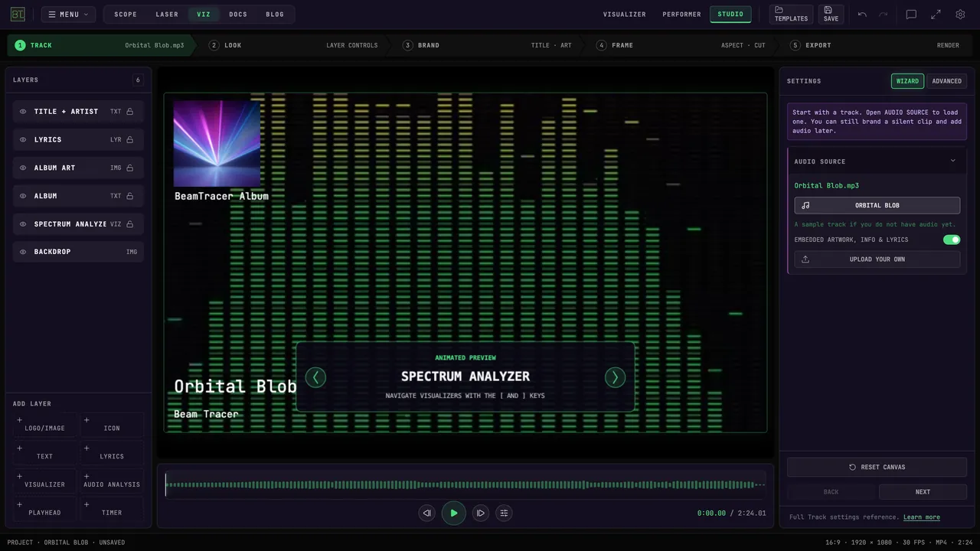980x551 pixels.
Task: Seek within the audio waveform timeline
Action: coord(465,484)
